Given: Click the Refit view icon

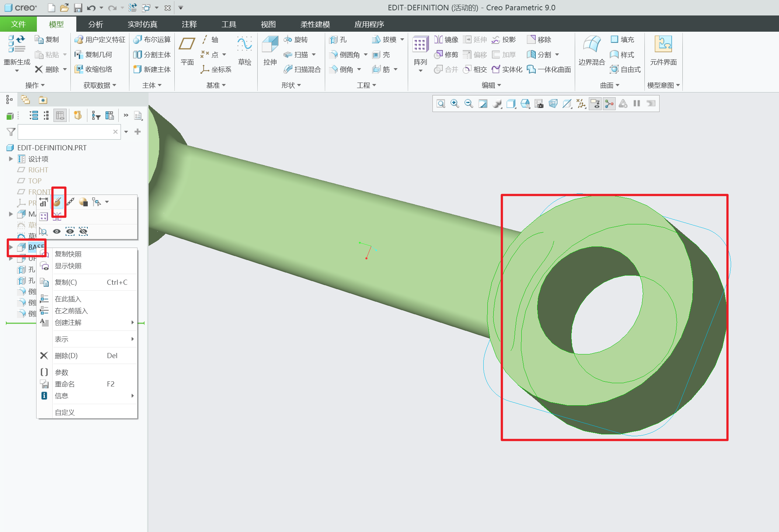Looking at the screenshot, I should 441,104.
